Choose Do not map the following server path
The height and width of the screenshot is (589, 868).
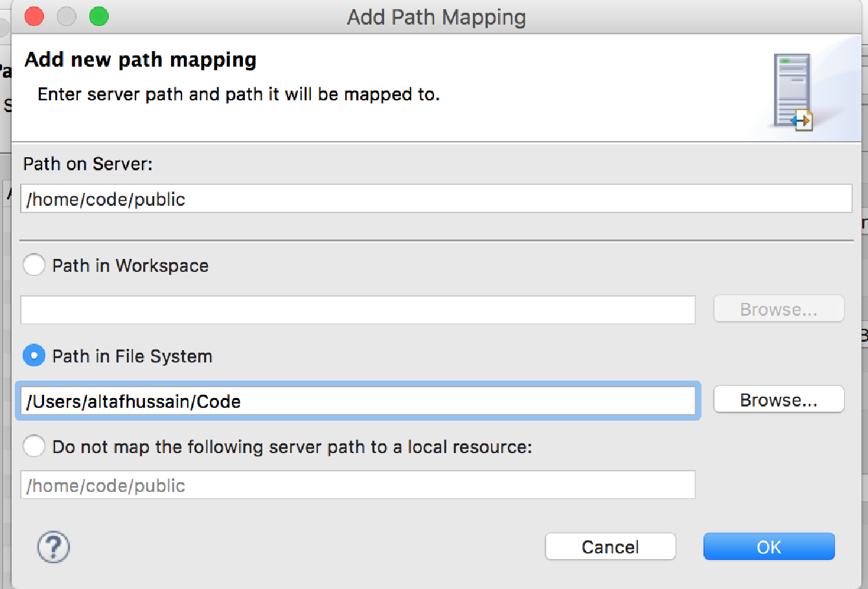pyautogui.click(x=34, y=446)
